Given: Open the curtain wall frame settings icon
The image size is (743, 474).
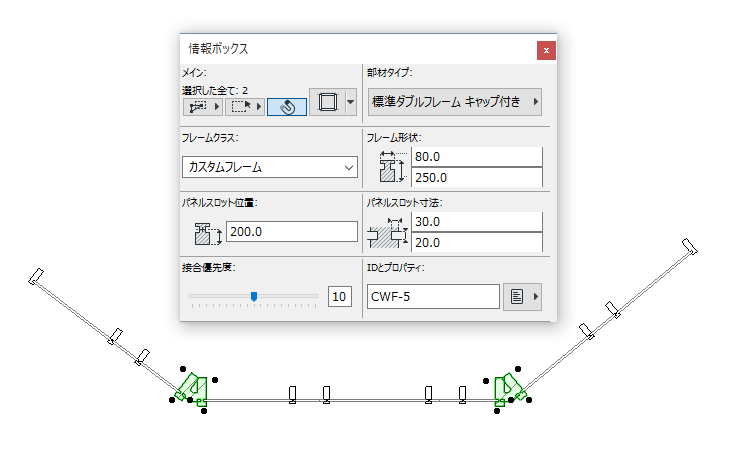Looking at the screenshot, I should [327, 101].
